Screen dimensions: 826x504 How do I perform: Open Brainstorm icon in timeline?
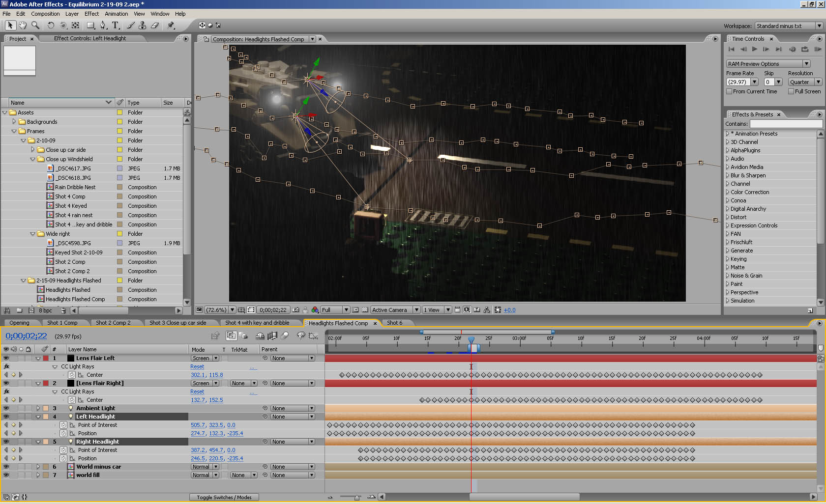pos(300,336)
